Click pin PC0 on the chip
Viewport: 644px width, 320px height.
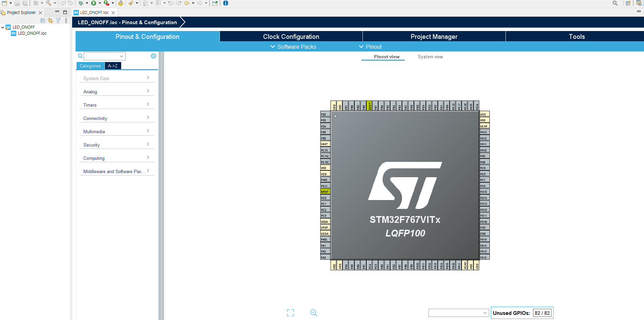click(x=325, y=198)
